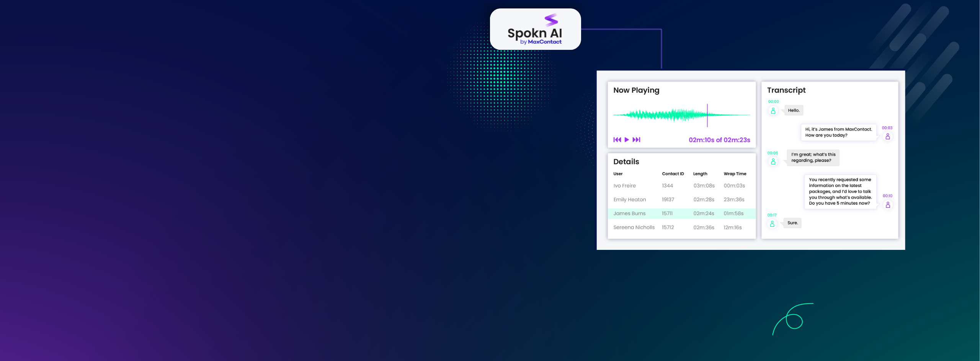This screenshot has height=361, width=980.
Task: Sort by the Contact ID column header
Action: [673, 174]
